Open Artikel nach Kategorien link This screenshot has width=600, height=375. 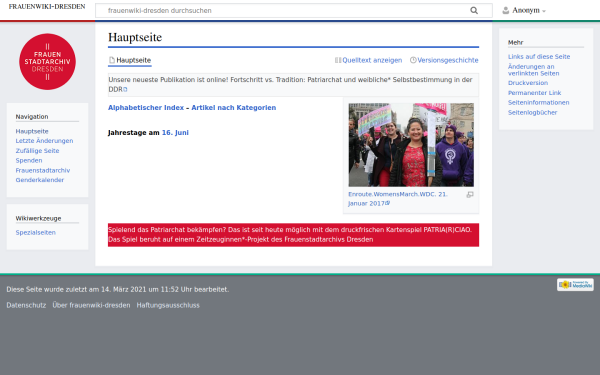click(x=233, y=108)
